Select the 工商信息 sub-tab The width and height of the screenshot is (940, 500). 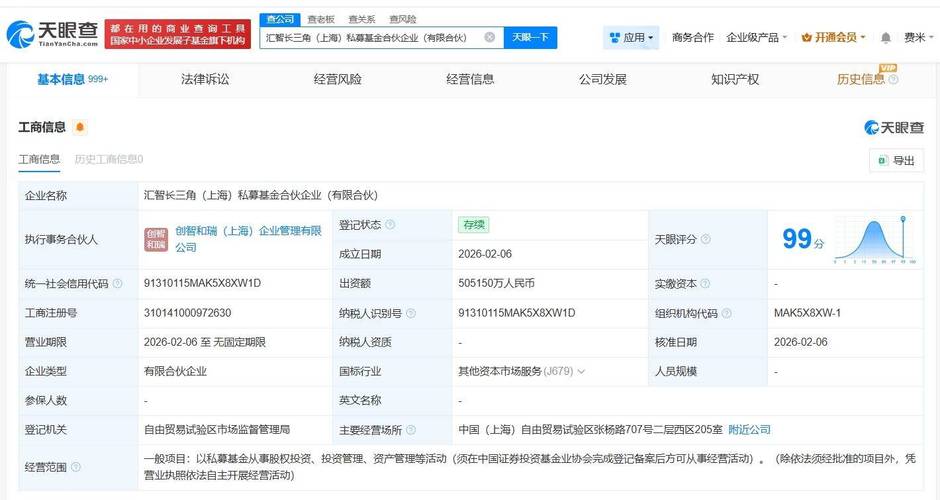click(39, 159)
